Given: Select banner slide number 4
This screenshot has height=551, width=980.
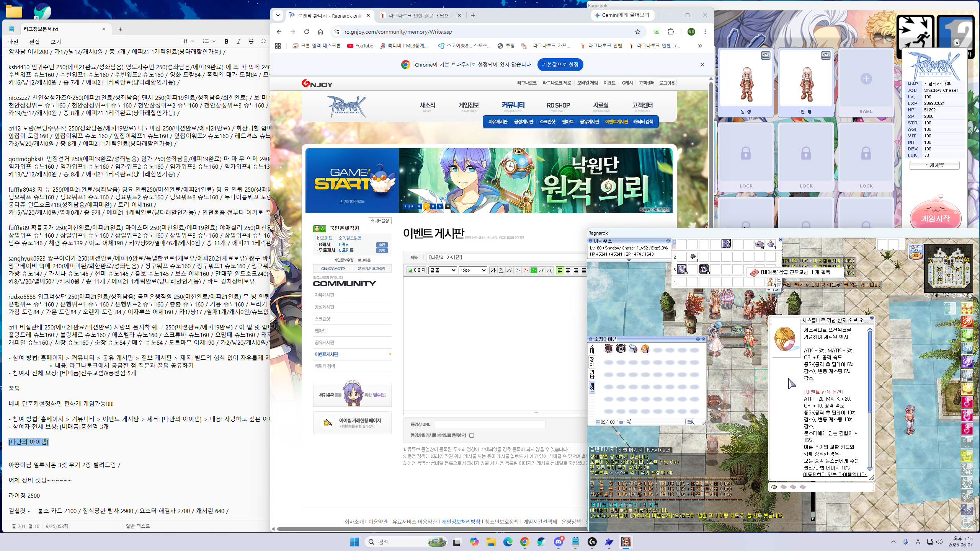Looking at the screenshot, I should click(x=426, y=206).
